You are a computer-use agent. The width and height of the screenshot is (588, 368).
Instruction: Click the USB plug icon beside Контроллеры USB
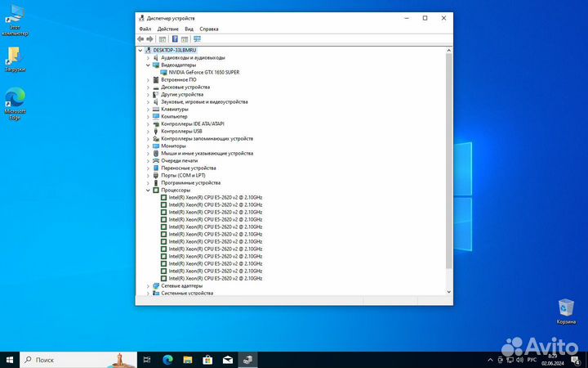pyautogui.click(x=156, y=131)
